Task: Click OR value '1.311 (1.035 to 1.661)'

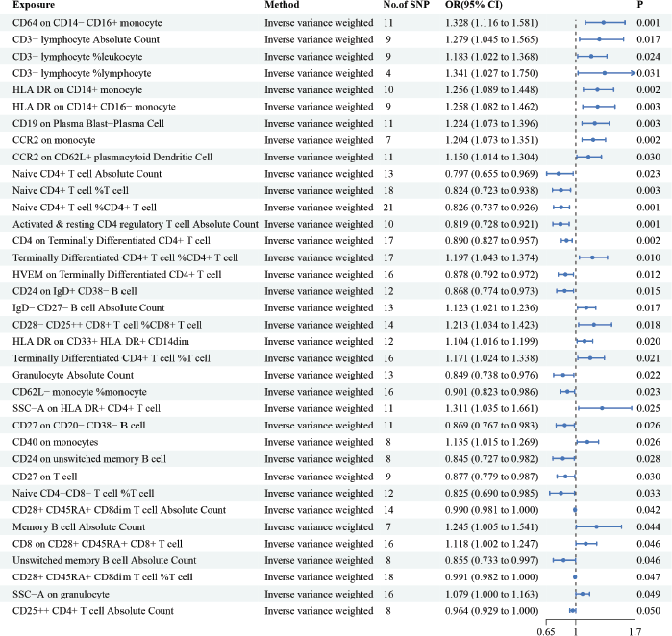Action: pos(491,408)
